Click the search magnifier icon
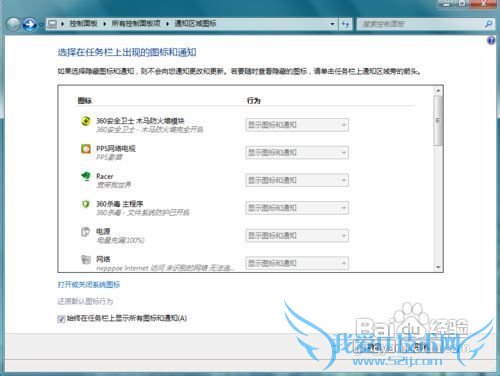This screenshot has height=376, width=500. tap(488, 24)
